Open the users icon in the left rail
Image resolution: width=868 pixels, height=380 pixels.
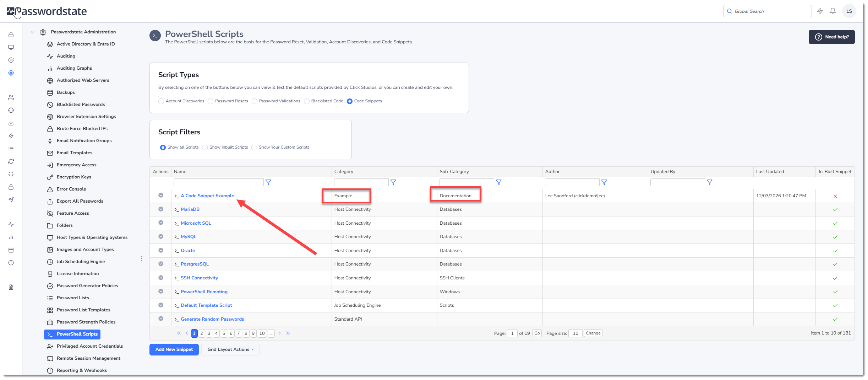coord(11,97)
